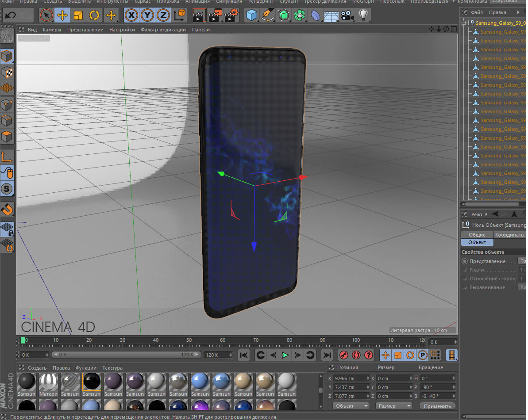Add a Subdivision Surface generator
The width and height of the screenshot is (528, 420).
[x=284, y=15]
